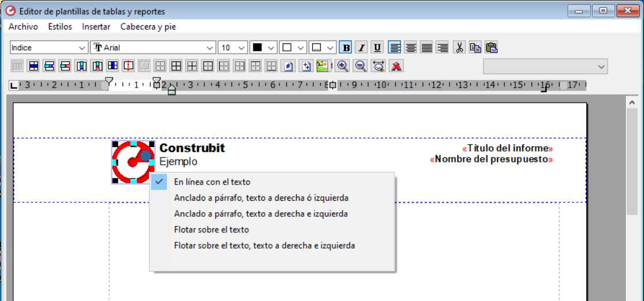Viewport: 644px width, 301px height.
Task: Open the Estilos menu
Action: (x=60, y=27)
